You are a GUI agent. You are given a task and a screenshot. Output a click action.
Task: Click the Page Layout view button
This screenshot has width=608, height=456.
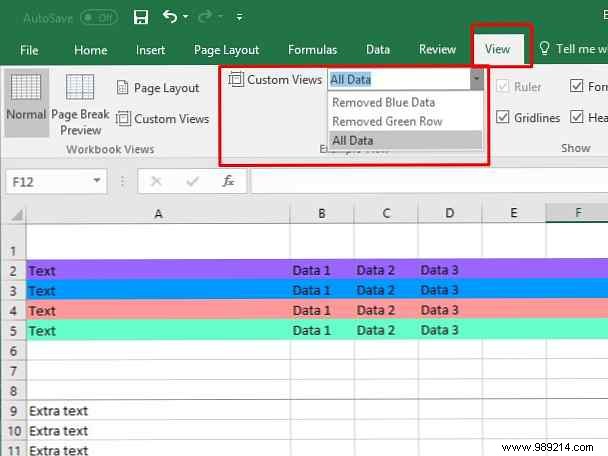coord(158,88)
